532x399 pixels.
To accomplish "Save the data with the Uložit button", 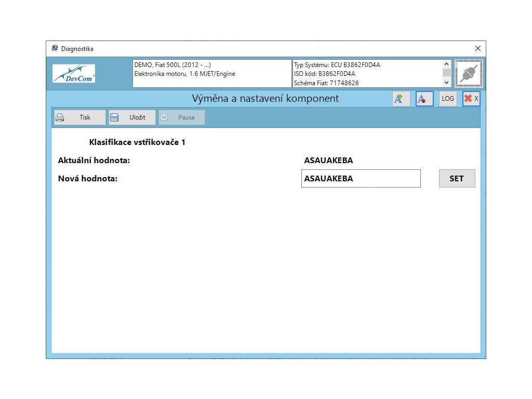I will point(132,117).
